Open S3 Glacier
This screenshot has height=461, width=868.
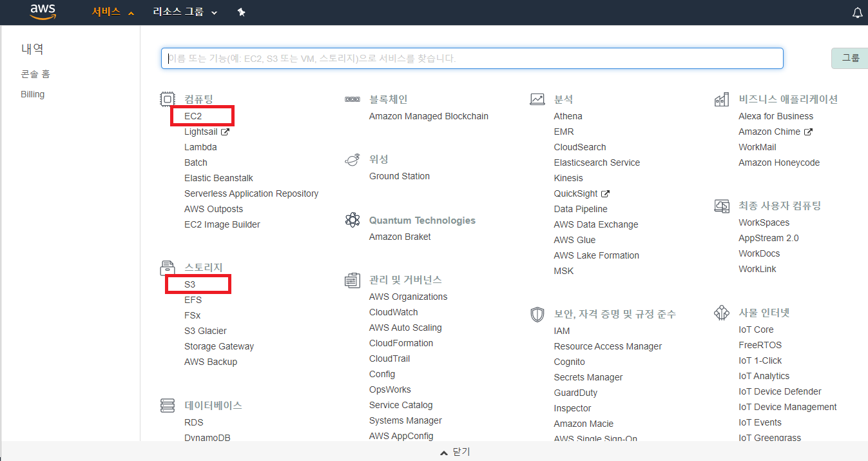coord(206,331)
